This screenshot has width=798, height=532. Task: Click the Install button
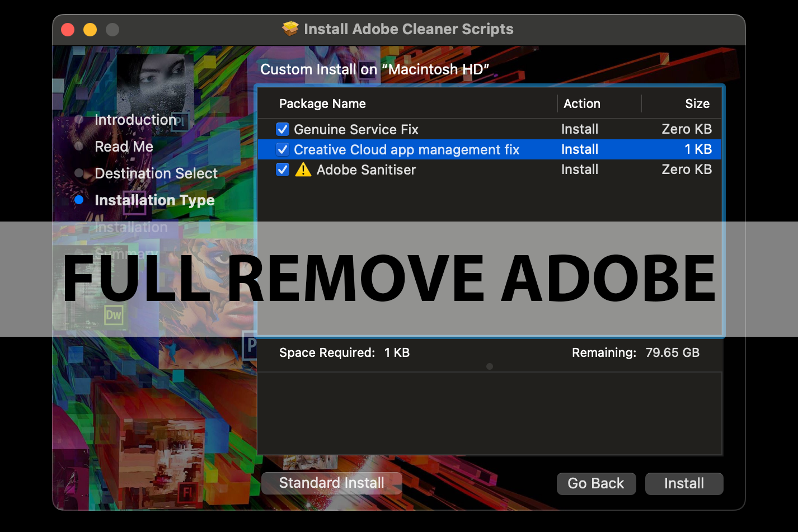[x=684, y=483]
